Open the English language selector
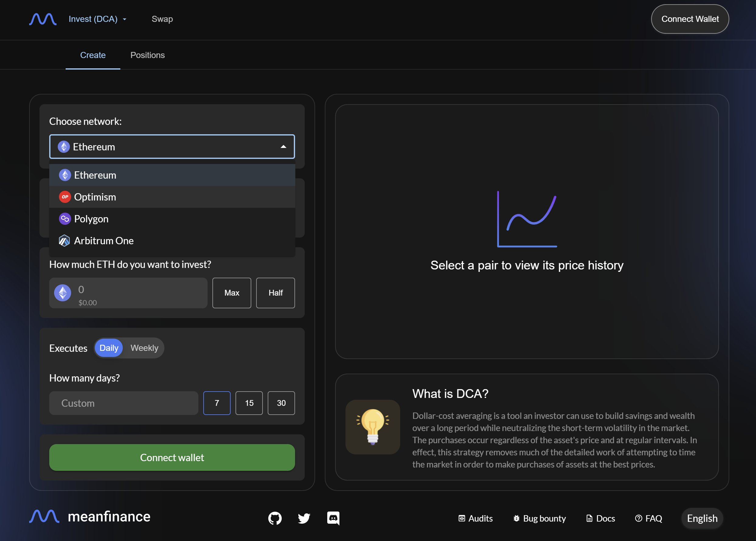Image resolution: width=756 pixels, height=541 pixels. [x=702, y=518]
